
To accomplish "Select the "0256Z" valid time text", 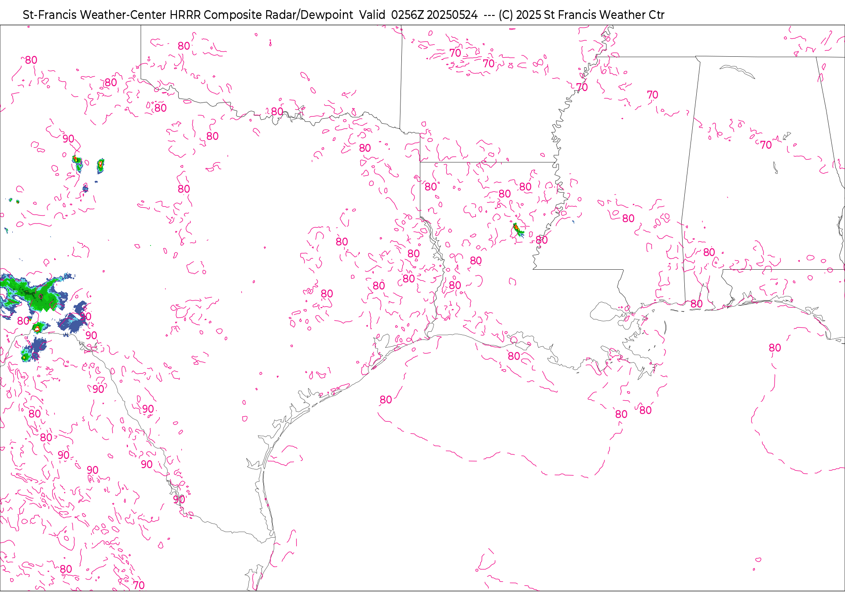I will (408, 15).
